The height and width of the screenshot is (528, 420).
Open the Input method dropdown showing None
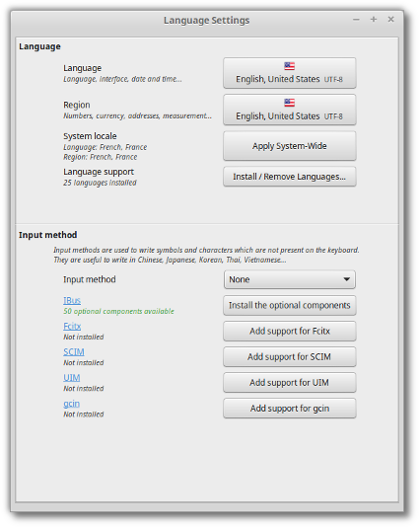290,279
